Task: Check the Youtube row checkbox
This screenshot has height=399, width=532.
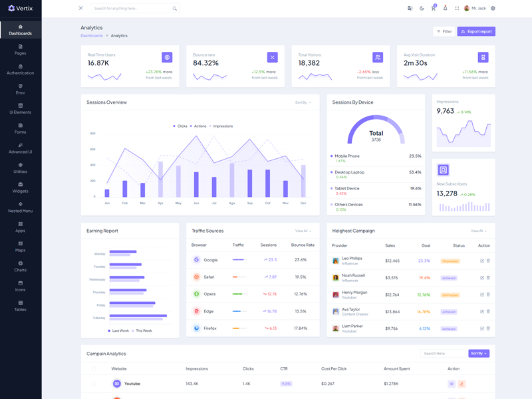Action: tap(93, 384)
